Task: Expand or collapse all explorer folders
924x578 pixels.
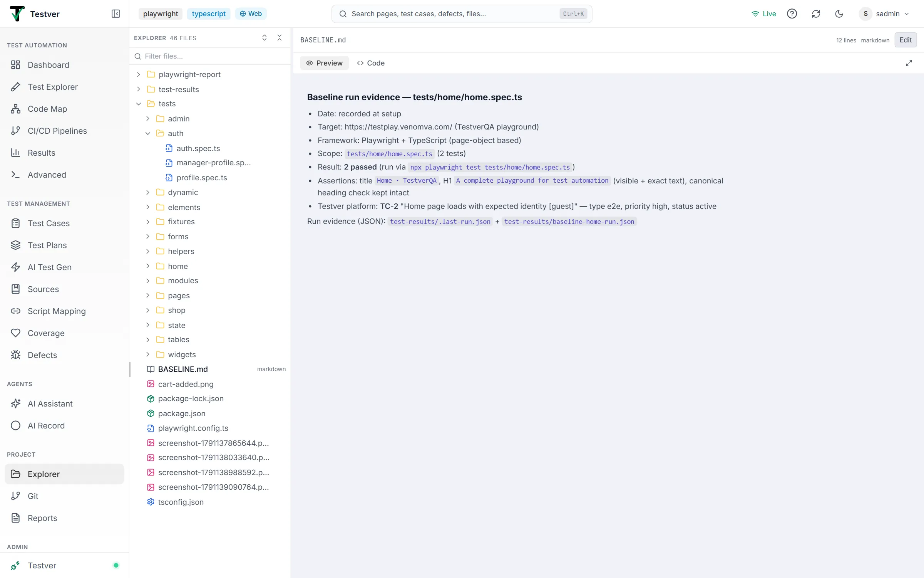Action: 264,38
